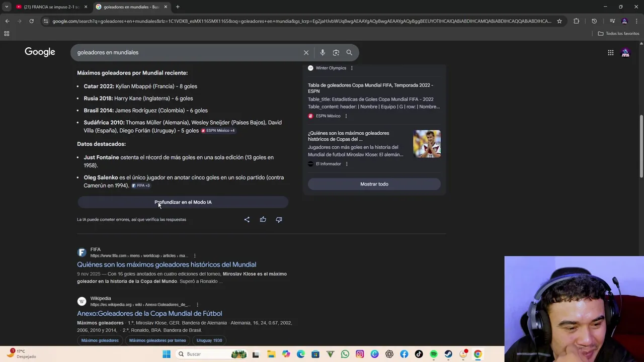
Task: Open File Explorer from the taskbar
Action: pyautogui.click(x=271, y=354)
